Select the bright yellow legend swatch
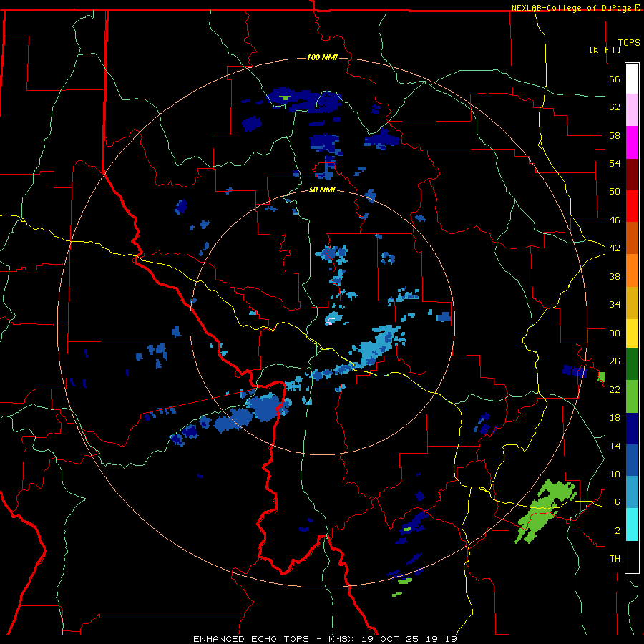644x644 pixels. [x=632, y=333]
